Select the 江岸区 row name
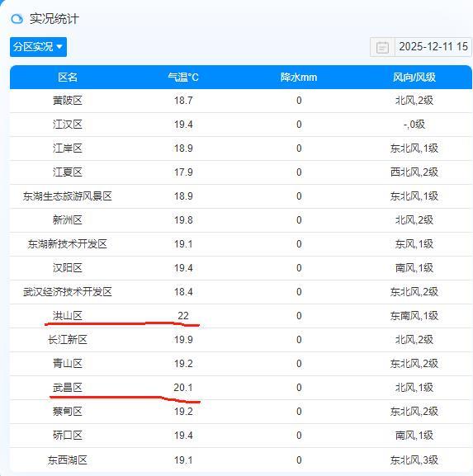This screenshot has height=476, width=473. [68, 148]
